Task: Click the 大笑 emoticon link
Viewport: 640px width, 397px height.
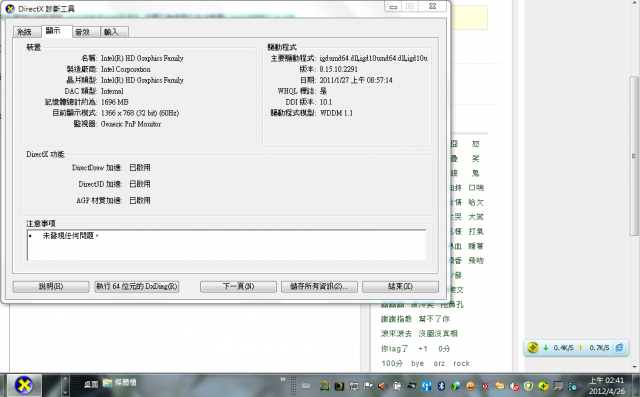Action: click(x=476, y=217)
